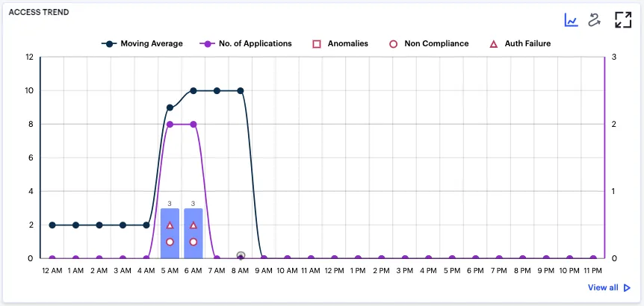The image size is (644, 306).
Task: Click the 11 PM x-axis label
Action: coord(593,271)
